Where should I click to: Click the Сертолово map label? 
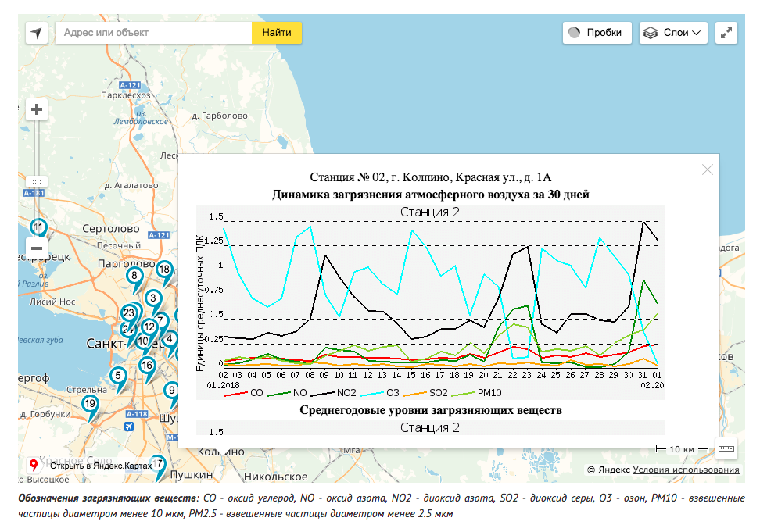tap(111, 228)
